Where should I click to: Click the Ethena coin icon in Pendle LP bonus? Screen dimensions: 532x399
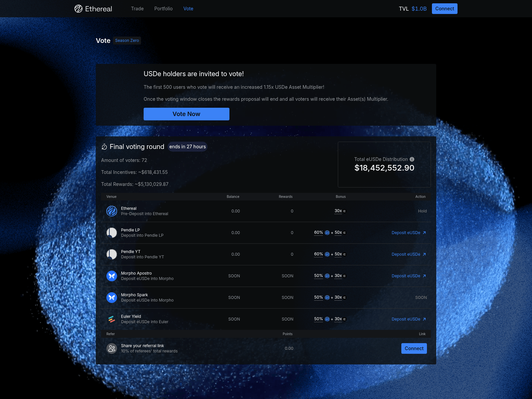coord(327,233)
